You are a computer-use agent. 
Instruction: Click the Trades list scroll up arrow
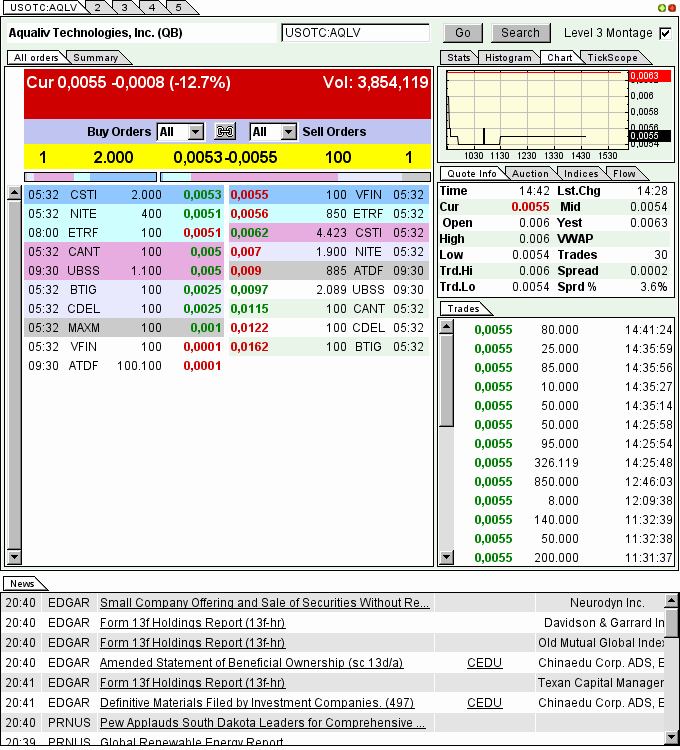point(447,327)
